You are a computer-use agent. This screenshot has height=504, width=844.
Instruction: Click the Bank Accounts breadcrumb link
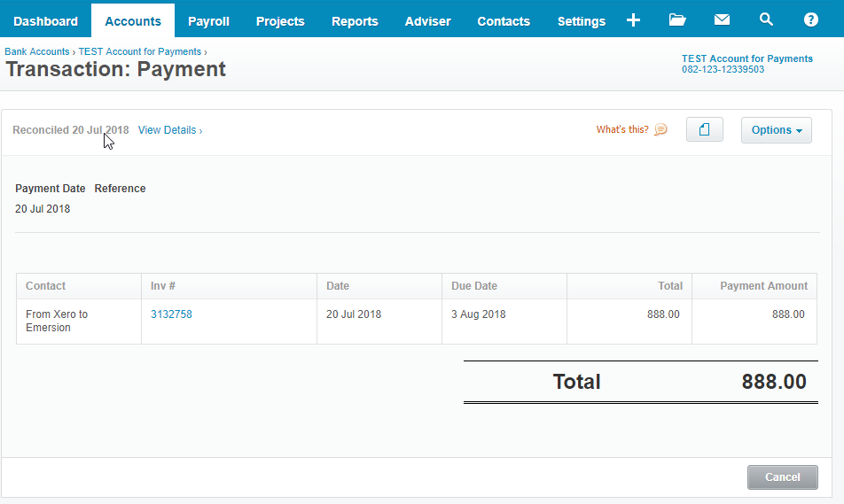click(x=36, y=52)
